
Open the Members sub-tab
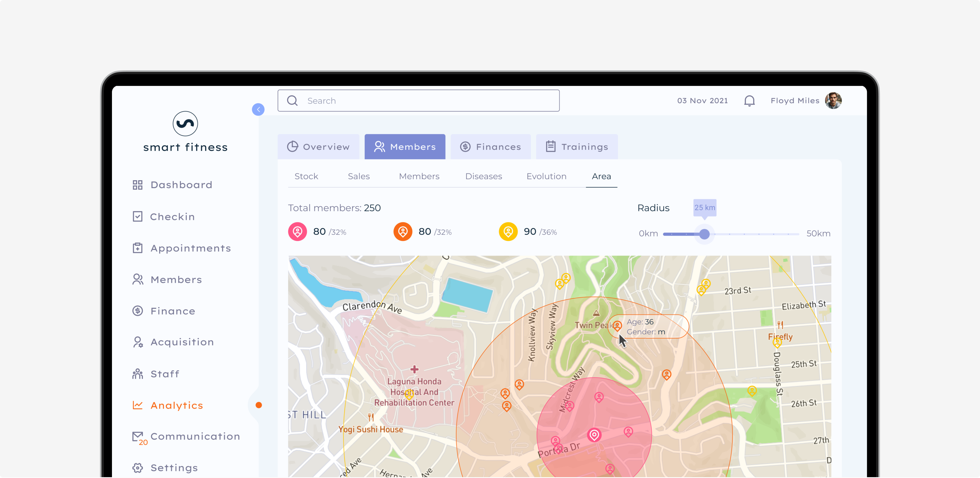point(419,176)
